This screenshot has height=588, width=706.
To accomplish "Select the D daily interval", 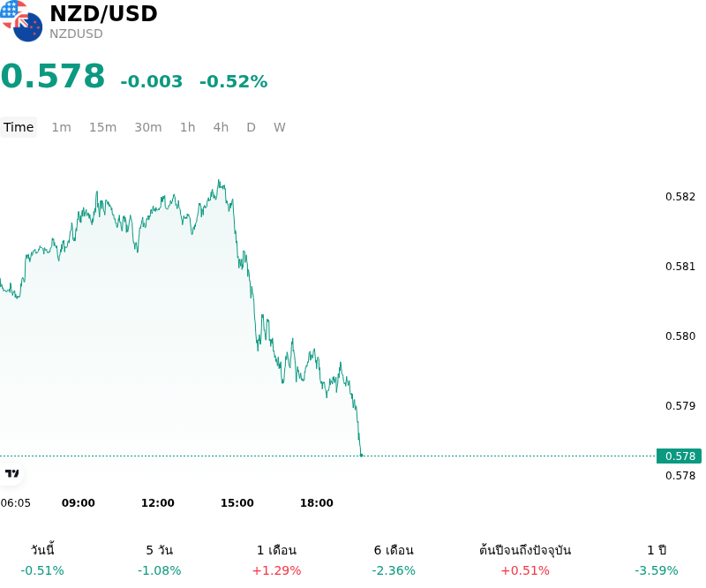I will click(x=252, y=127).
